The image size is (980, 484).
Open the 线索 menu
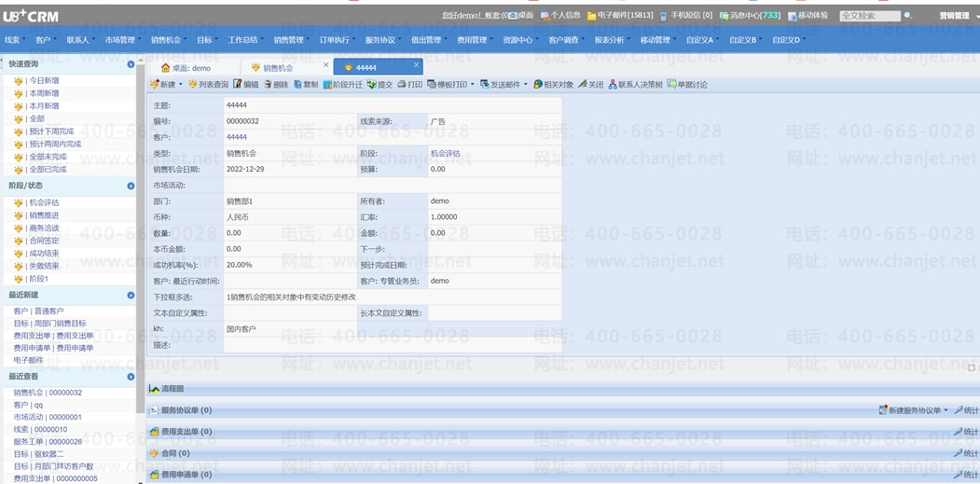coord(14,40)
